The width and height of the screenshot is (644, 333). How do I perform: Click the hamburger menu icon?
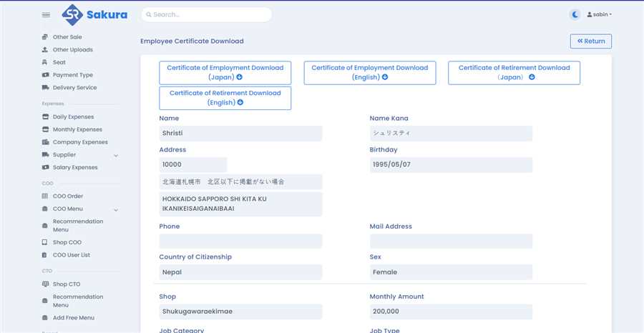46,14
